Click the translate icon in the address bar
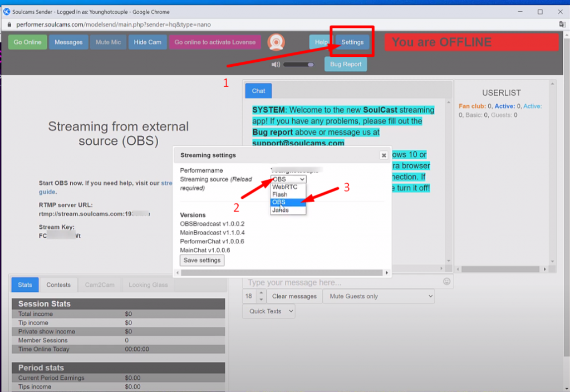 pos(562,24)
